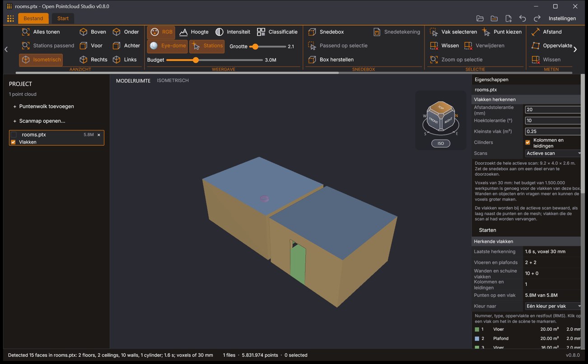Open the Scans Actieve scan dropdown
The image size is (588, 364).
(x=553, y=153)
